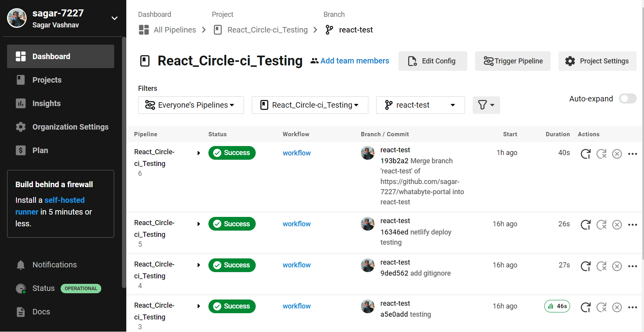Click the Notifications bell icon
Image resolution: width=644 pixels, height=332 pixels.
21,265
